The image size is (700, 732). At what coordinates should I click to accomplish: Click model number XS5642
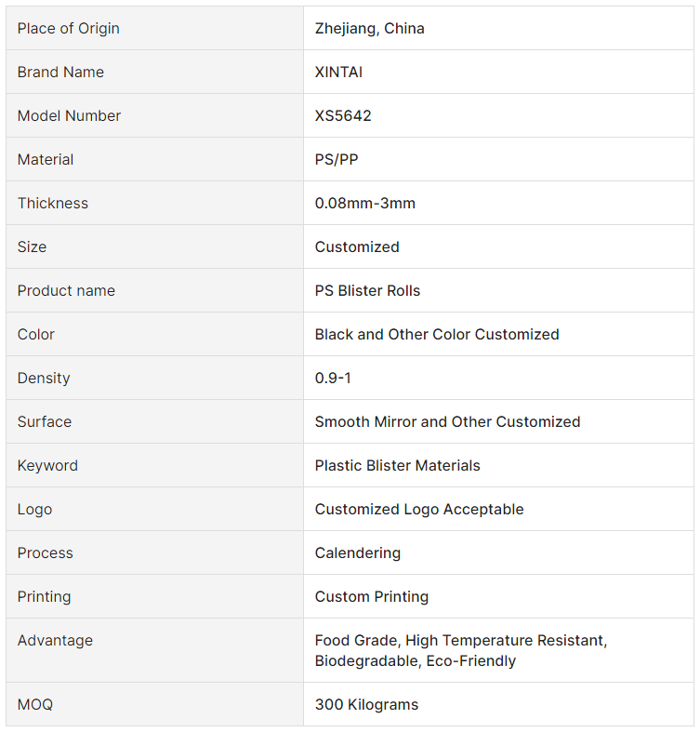[343, 115]
